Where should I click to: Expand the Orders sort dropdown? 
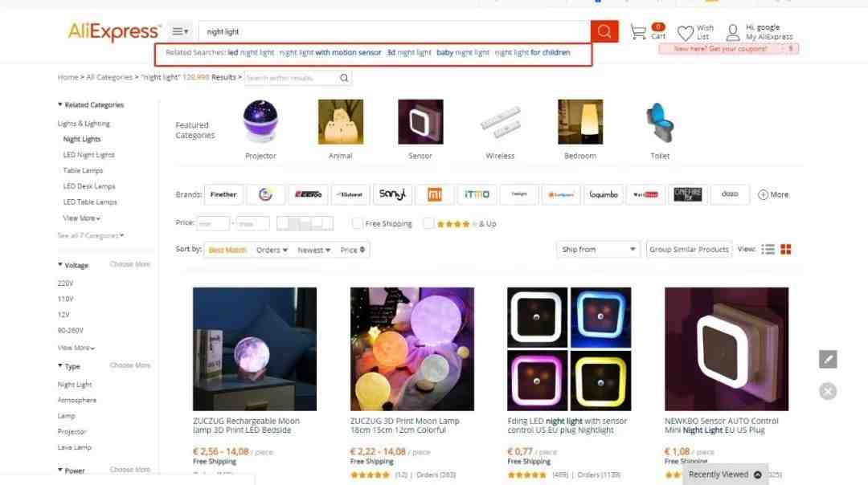pyautogui.click(x=272, y=250)
